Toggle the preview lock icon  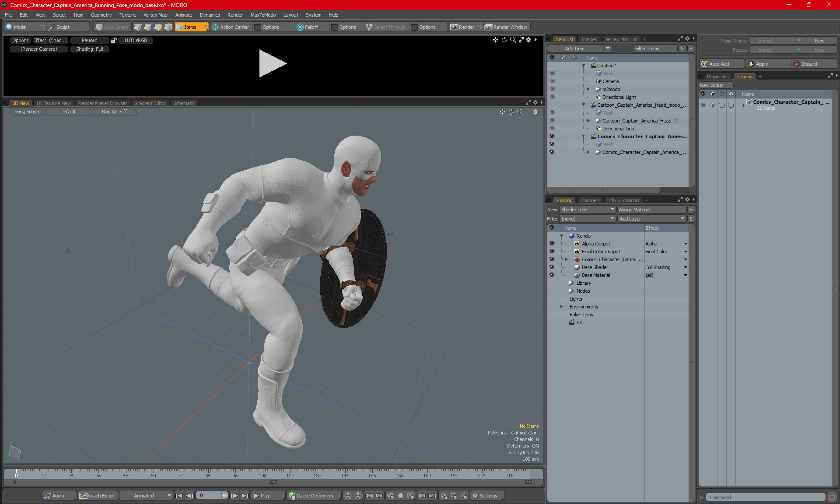click(114, 40)
